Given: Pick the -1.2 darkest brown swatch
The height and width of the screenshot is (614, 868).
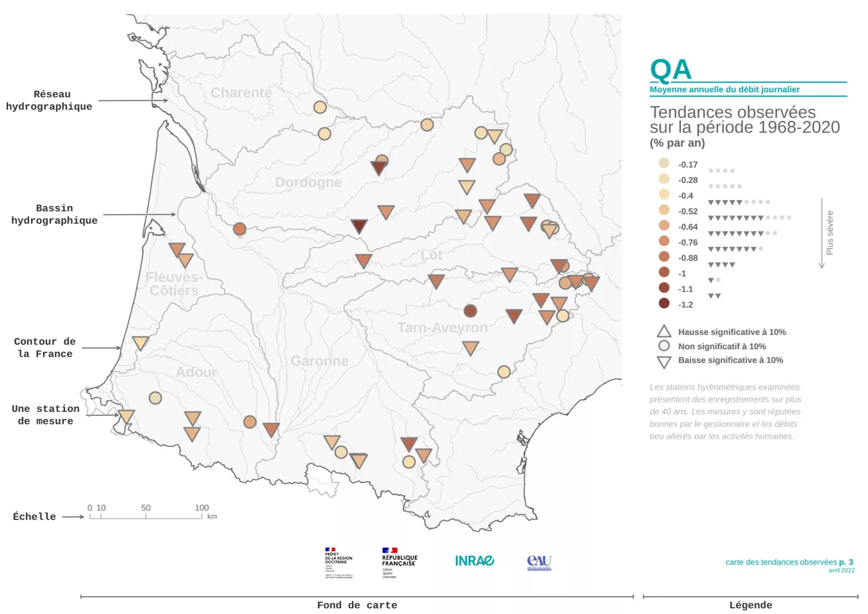Looking at the screenshot, I should [x=664, y=304].
